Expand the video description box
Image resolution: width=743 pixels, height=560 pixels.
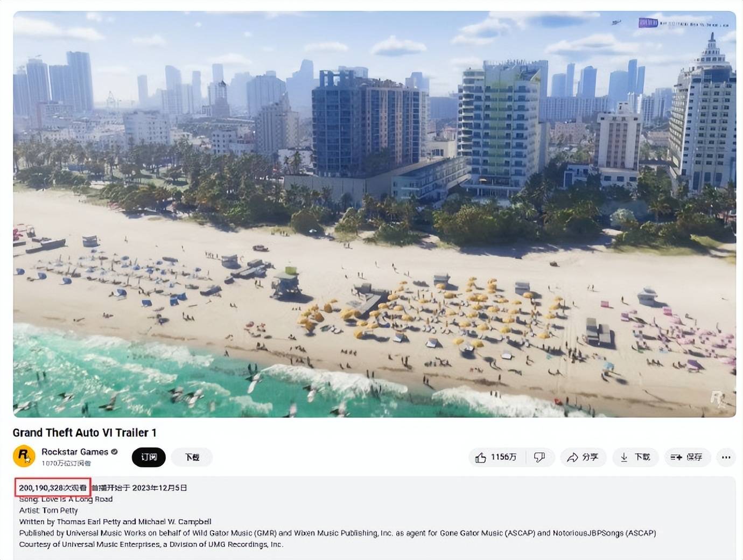point(374,517)
